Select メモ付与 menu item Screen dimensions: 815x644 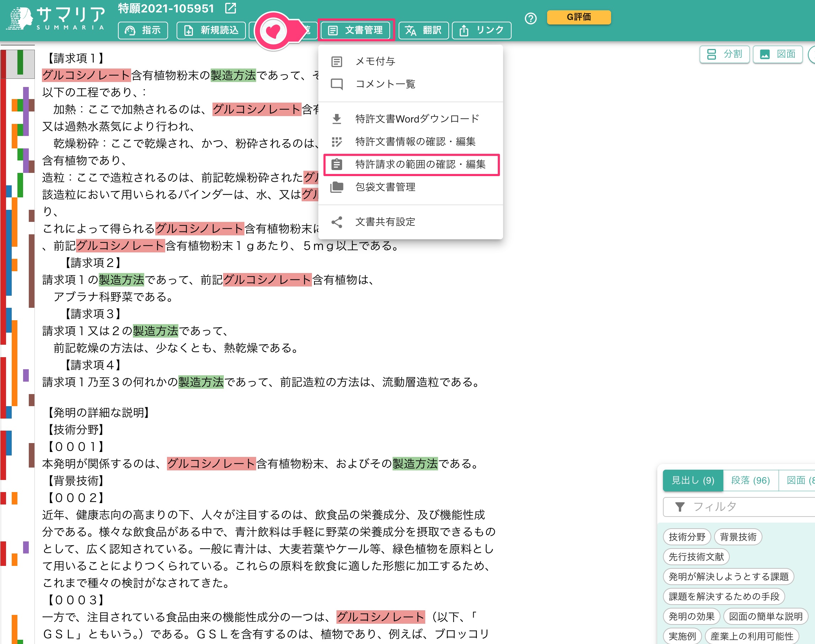coord(410,61)
